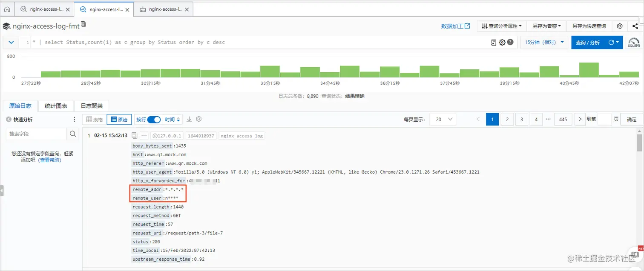Open 快速分析 more options menu
This screenshot has width=644, height=271.
click(x=75, y=120)
